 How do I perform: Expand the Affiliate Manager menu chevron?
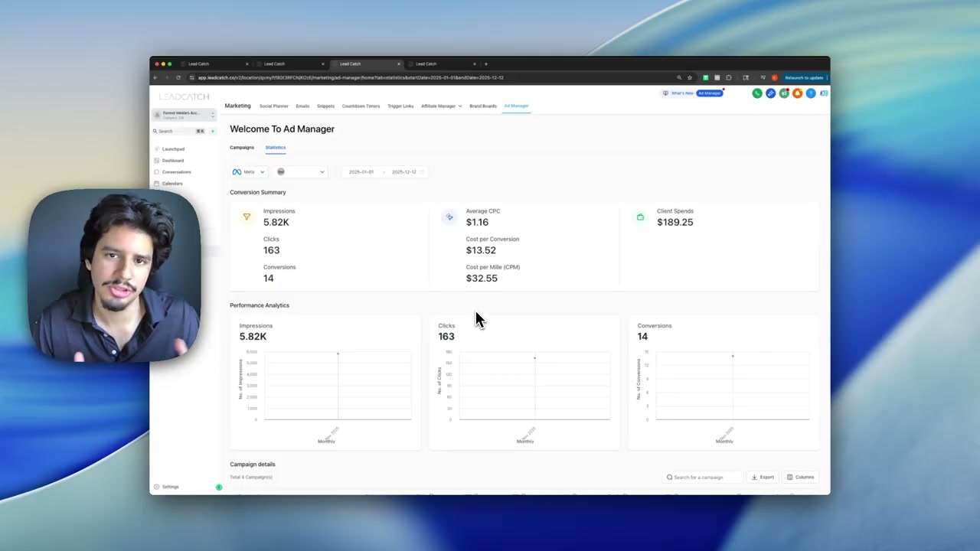tap(459, 106)
